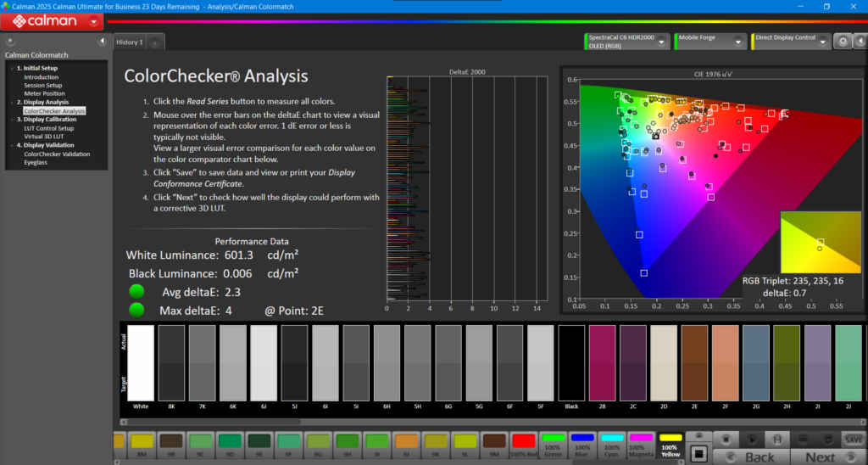Click the black square stop icon
868x465 pixels.
click(x=699, y=453)
